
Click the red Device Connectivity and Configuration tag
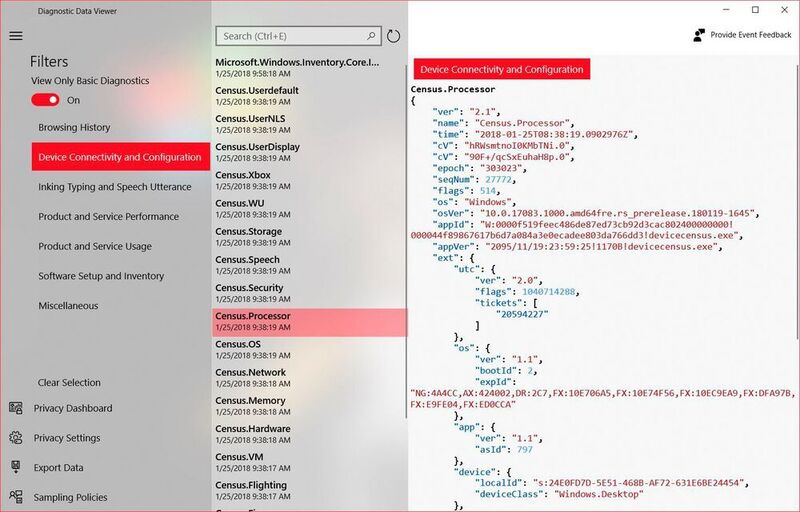502,69
